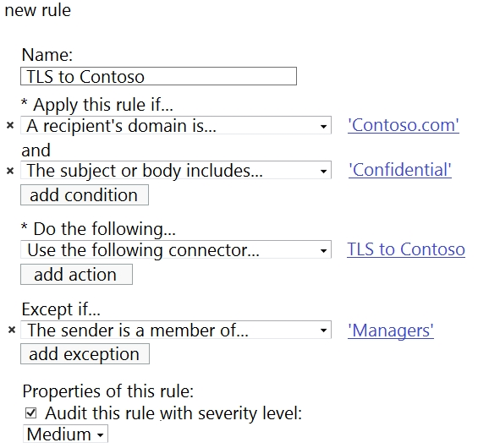Select the 'Use the following connector...' combo box

pyautogui.click(x=176, y=249)
